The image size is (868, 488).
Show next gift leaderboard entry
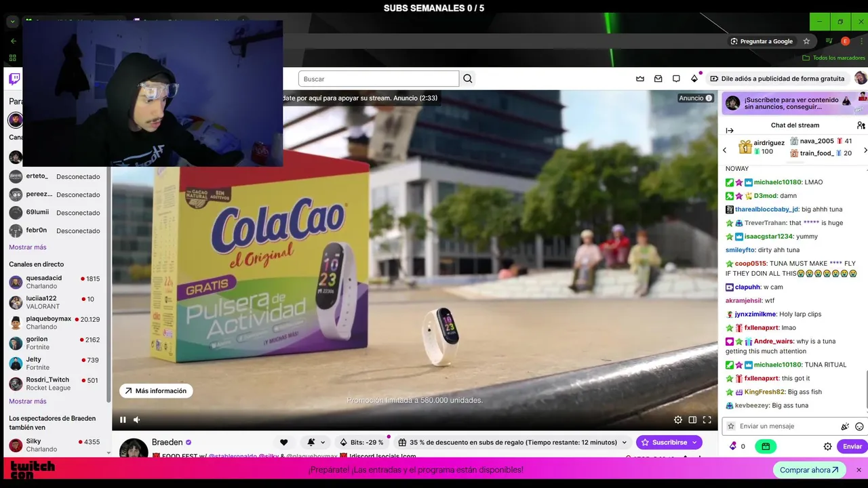pyautogui.click(x=865, y=150)
